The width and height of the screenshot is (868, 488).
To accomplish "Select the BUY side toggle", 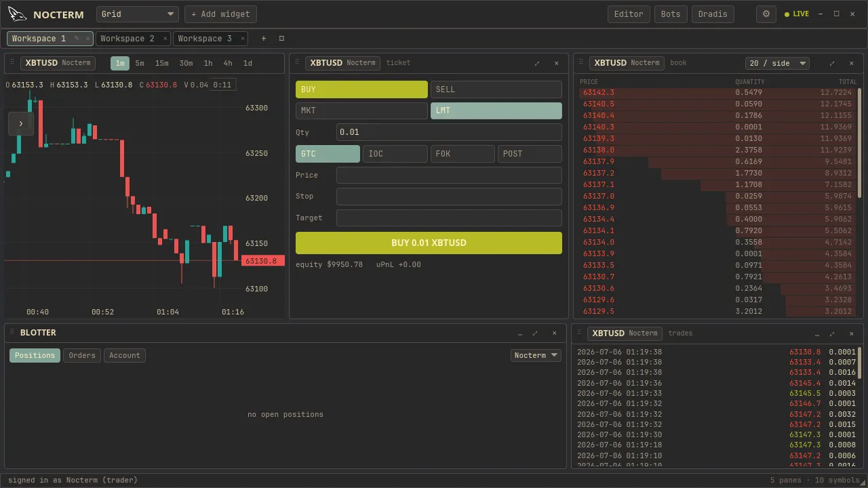I will point(361,89).
